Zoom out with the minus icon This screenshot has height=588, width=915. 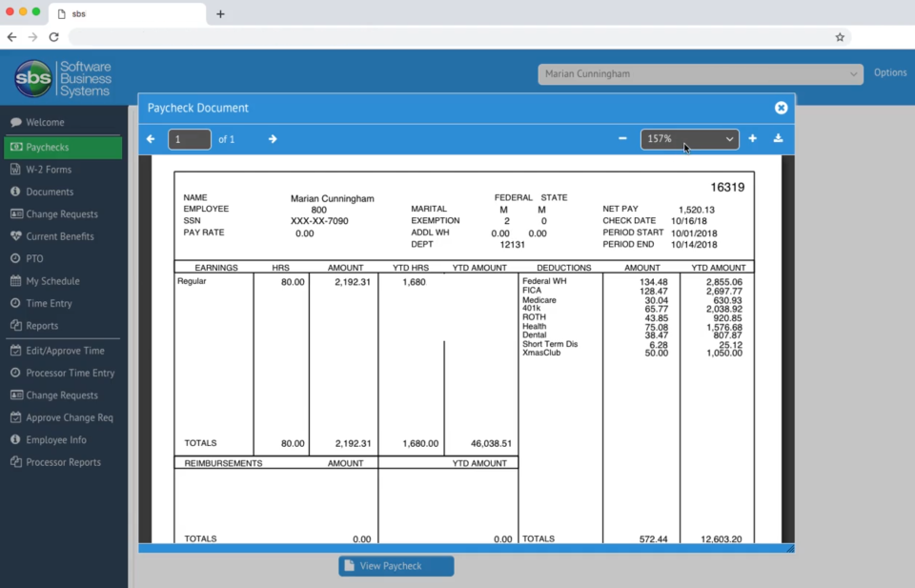coord(621,138)
